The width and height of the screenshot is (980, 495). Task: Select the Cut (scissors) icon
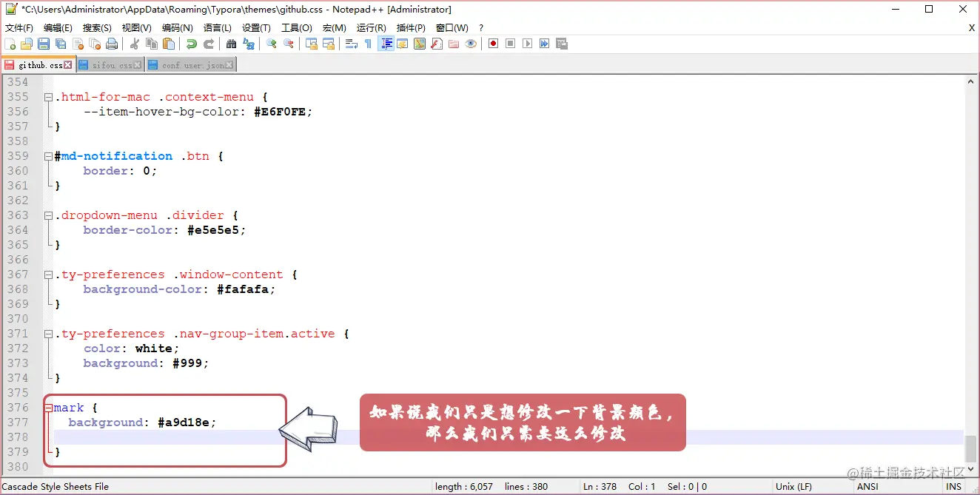[135, 43]
